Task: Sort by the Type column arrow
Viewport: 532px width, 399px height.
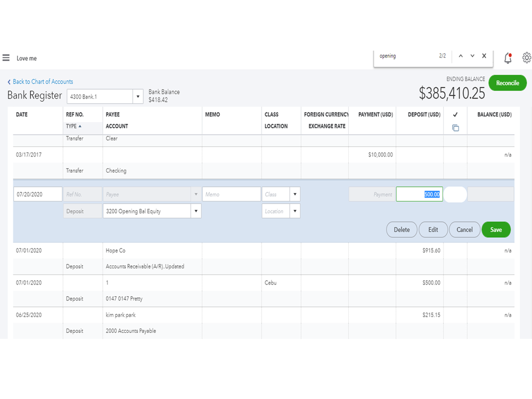Action: tap(80, 126)
